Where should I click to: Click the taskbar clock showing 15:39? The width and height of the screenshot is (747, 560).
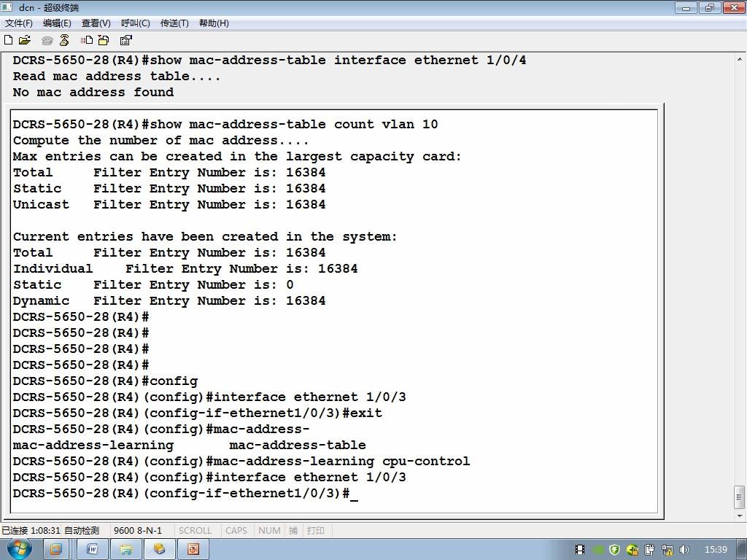click(x=716, y=550)
